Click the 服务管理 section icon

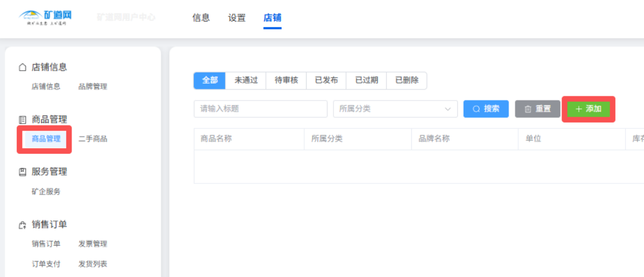click(23, 172)
